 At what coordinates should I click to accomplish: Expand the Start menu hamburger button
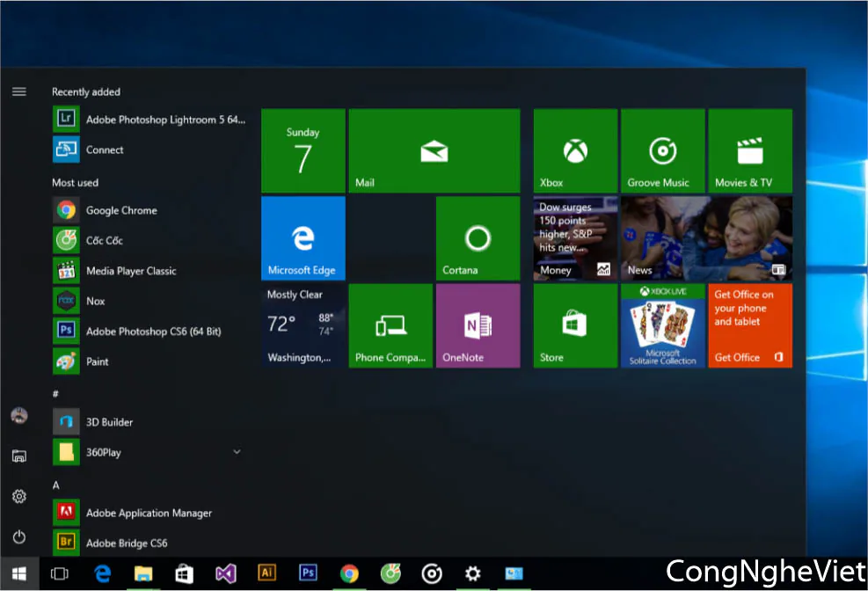pos(19,91)
